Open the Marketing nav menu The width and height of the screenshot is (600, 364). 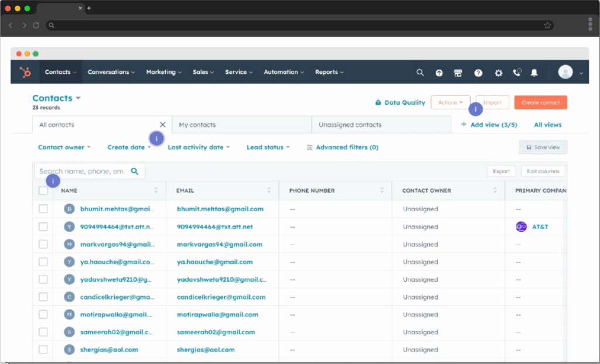click(164, 72)
